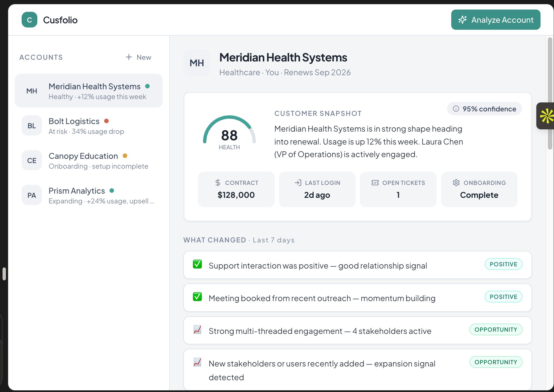Click 'Onboarding · setup incomplete' text
Viewport: 554px width, 392px height.
pos(99,166)
